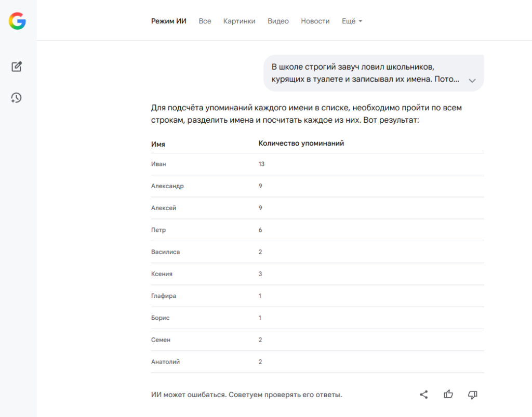Image resolution: width=532 pixels, height=417 pixels.
Task: Click the Количество упоминаний column header
Action: pyautogui.click(x=301, y=144)
